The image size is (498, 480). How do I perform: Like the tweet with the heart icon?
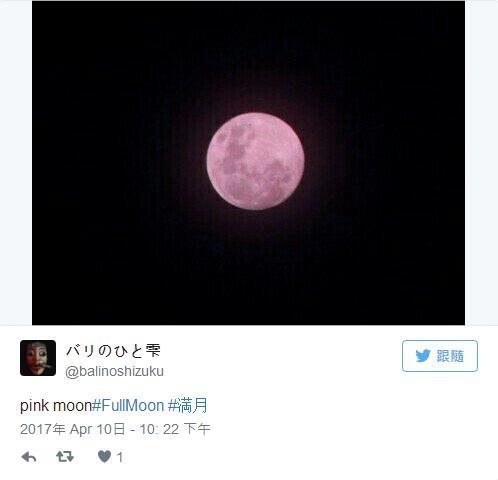tap(104, 456)
